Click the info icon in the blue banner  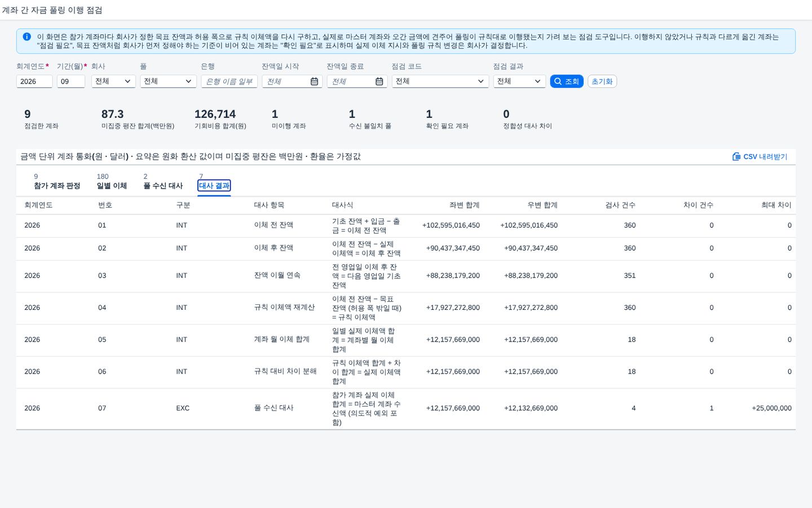pyautogui.click(x=27, y=37)
